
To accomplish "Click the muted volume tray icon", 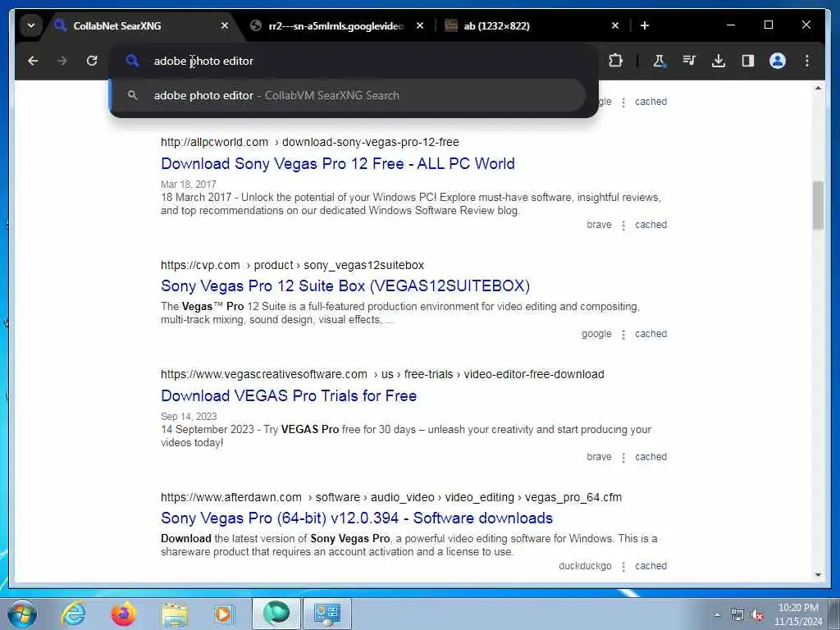I will point(757,615).
